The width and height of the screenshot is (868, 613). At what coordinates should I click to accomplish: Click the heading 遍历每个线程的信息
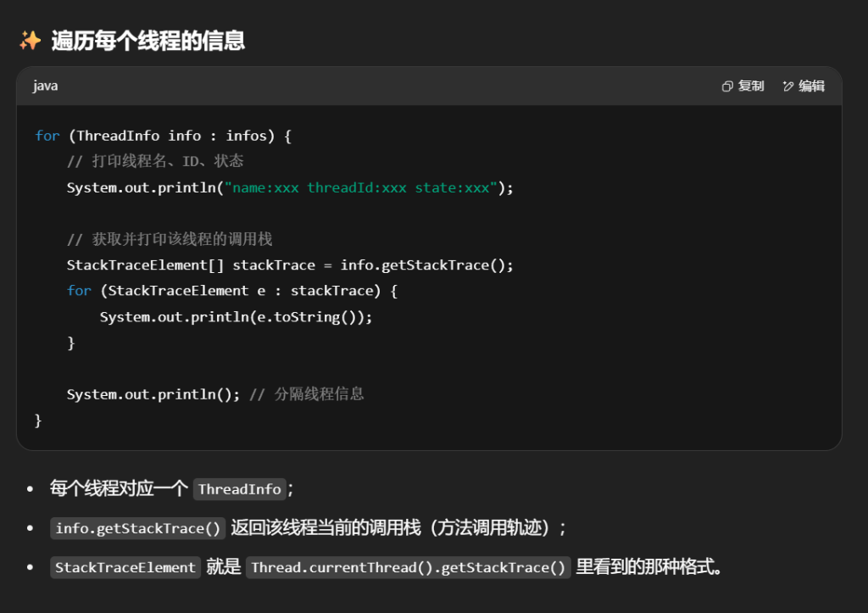(147, 41)
